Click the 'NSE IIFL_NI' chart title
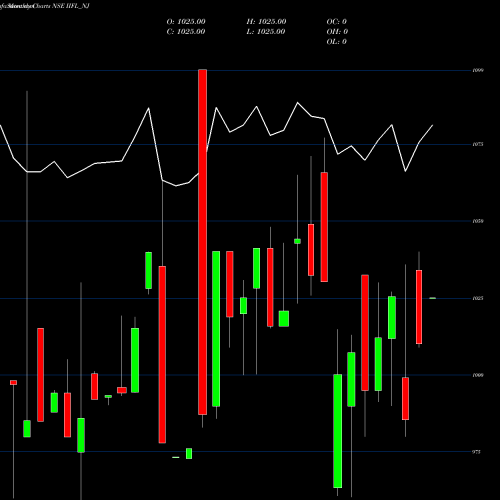Image resolution: width=500 pixels, height=500 pixels. [71, 6]
